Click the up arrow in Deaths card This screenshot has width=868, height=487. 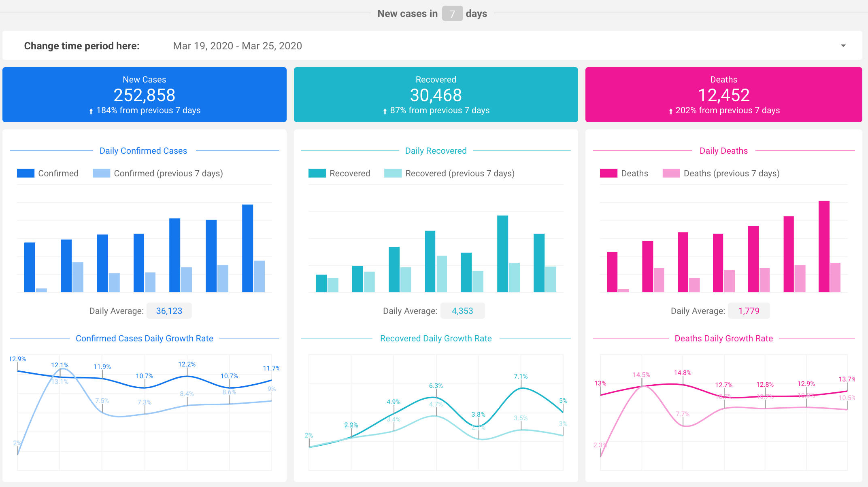(x=670, y=111)
